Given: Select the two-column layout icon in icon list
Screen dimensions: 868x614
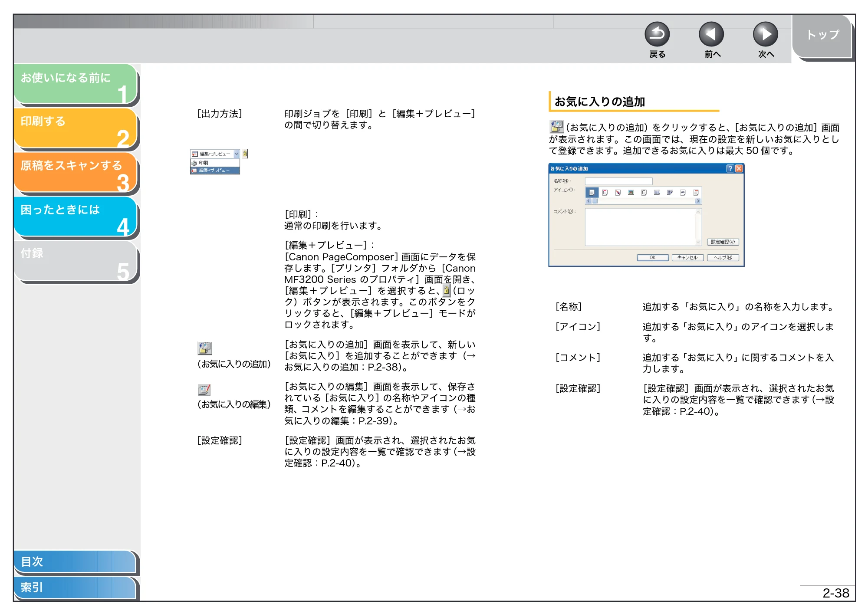Looking at the screenshot, I should (x=657, y=192).
